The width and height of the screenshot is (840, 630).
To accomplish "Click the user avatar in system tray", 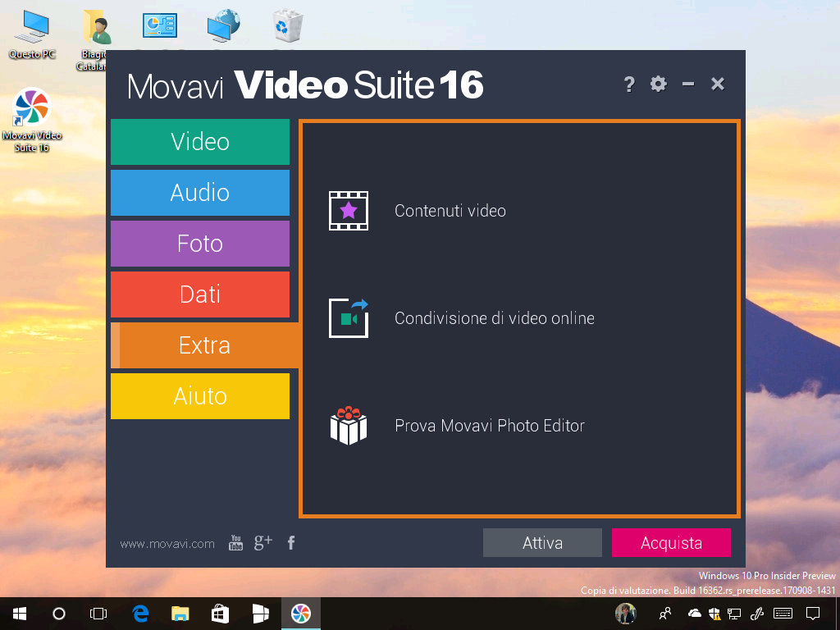I will pyautogui.click(x=625, y=614).
